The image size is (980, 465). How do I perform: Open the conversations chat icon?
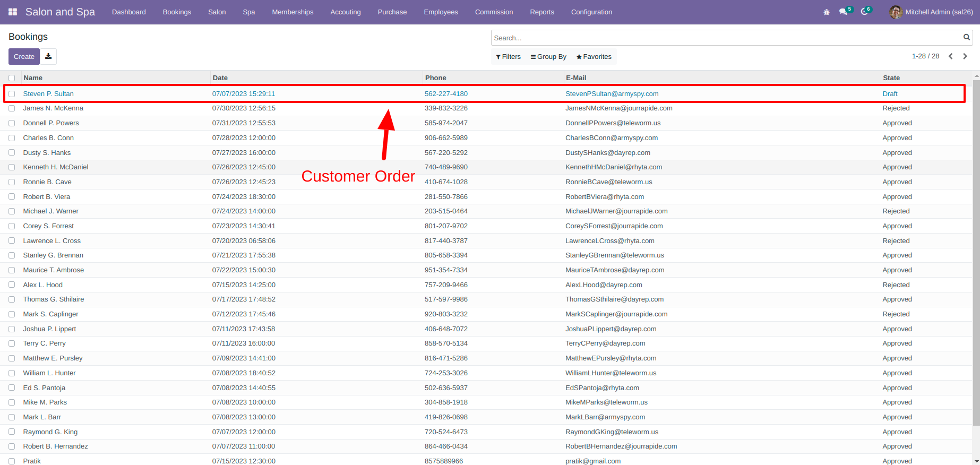[843, 12]
